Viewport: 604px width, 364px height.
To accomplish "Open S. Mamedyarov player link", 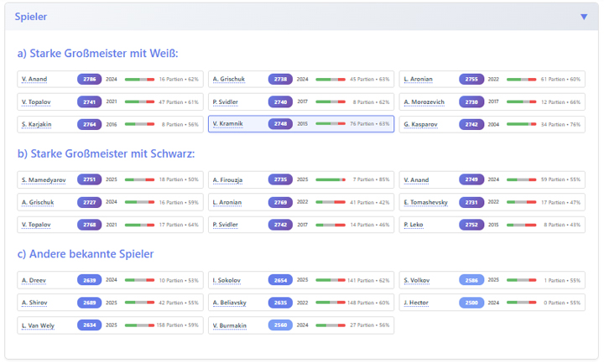I will [x=45, y=179].
